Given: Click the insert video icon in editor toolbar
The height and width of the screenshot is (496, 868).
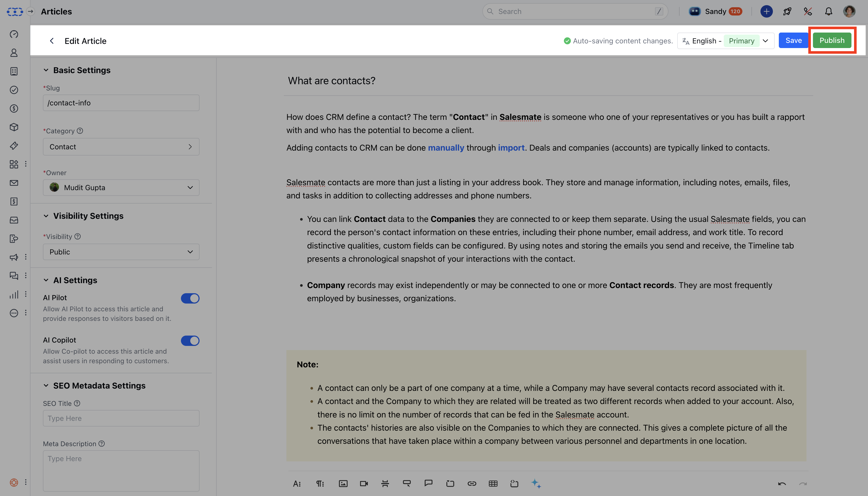Looking at the screenshot, I should point(364,483).
